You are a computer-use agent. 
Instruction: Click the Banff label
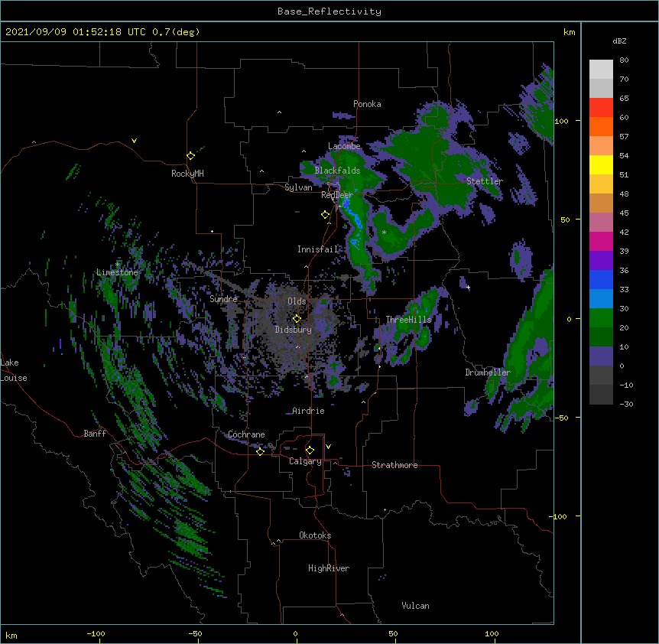[x=95, y=434]
